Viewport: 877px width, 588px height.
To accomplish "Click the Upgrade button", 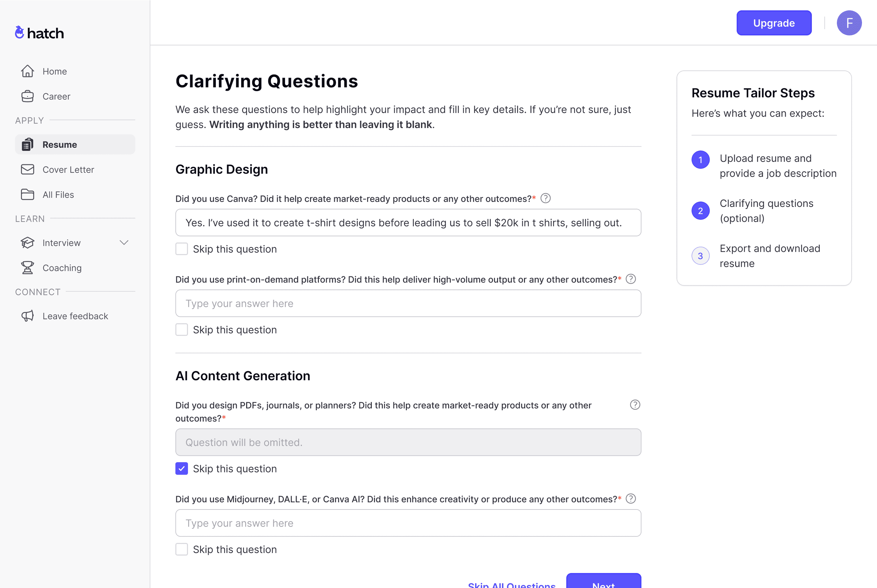I will [774, 23].
